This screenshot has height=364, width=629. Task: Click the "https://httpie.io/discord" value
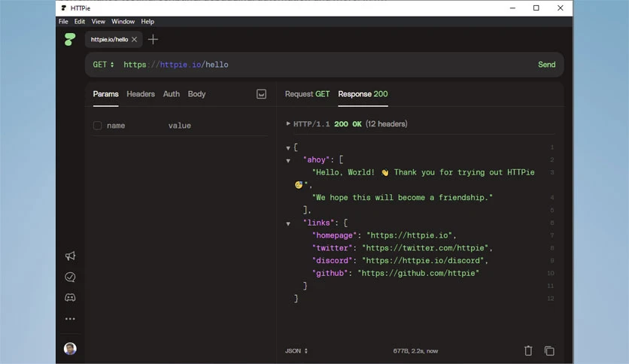tap(423, 260)
